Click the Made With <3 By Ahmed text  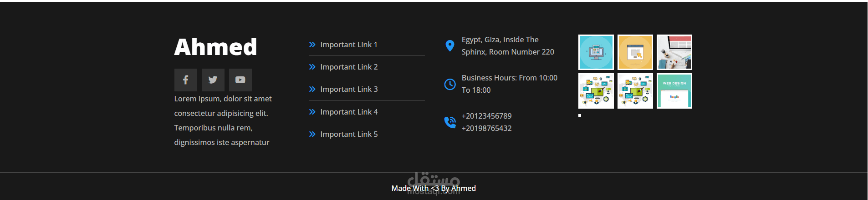click(x=434, y=188)
